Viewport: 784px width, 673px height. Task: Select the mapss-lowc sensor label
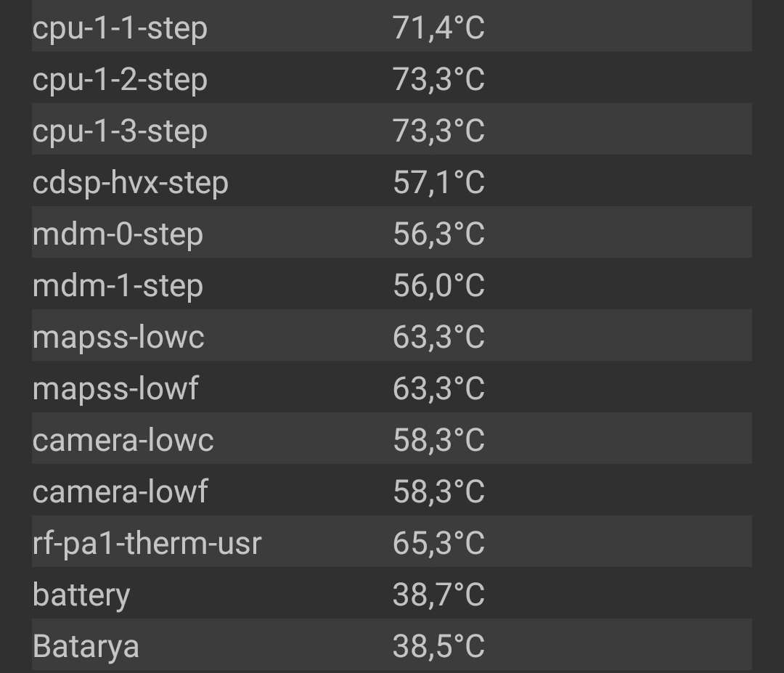click(118, 338)
